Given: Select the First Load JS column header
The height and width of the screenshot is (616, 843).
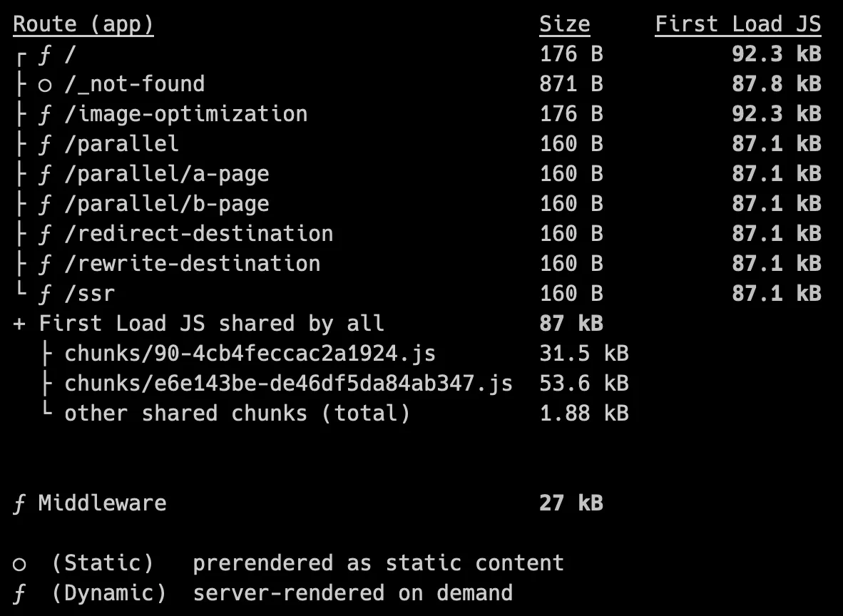Looking at the screenshot, I should click(737, 24).
